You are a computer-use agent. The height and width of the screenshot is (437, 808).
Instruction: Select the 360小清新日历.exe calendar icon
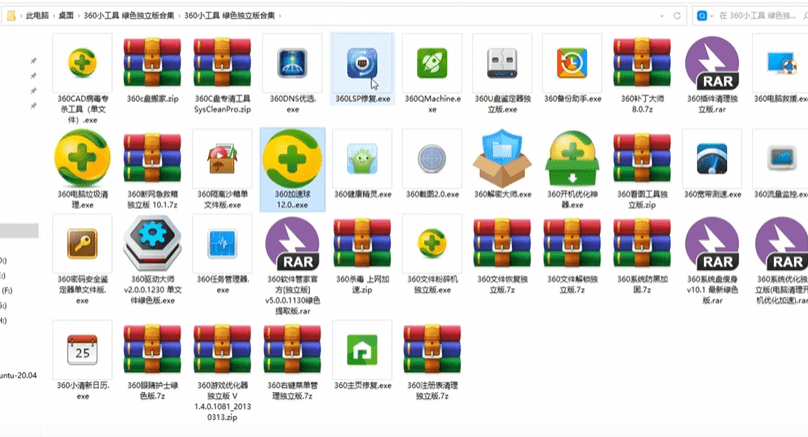point(81,350)
